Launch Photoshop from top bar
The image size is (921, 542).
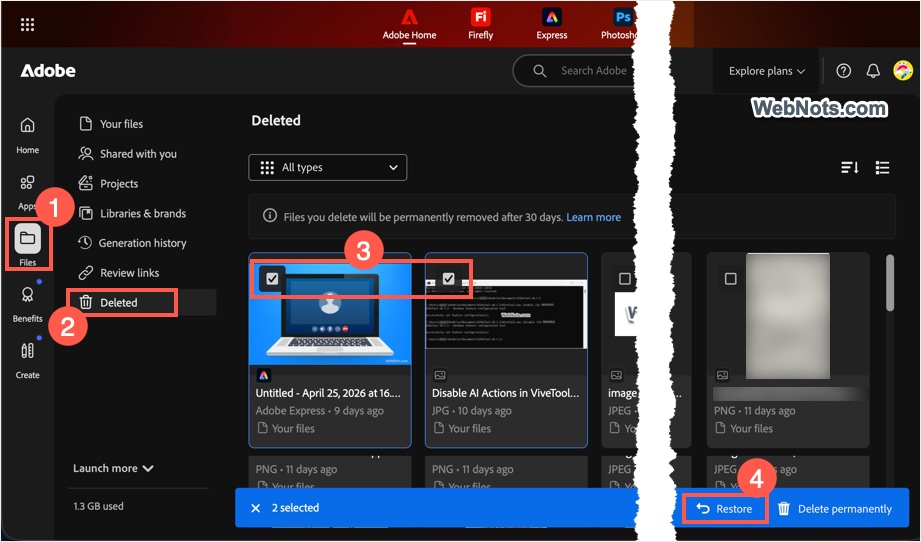pos(619,25)
